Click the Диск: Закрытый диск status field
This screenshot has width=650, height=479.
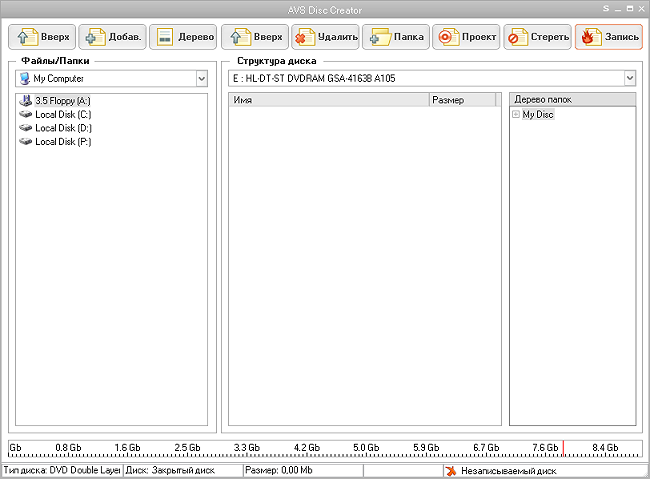pyautogui.click(x=183, y=471)
